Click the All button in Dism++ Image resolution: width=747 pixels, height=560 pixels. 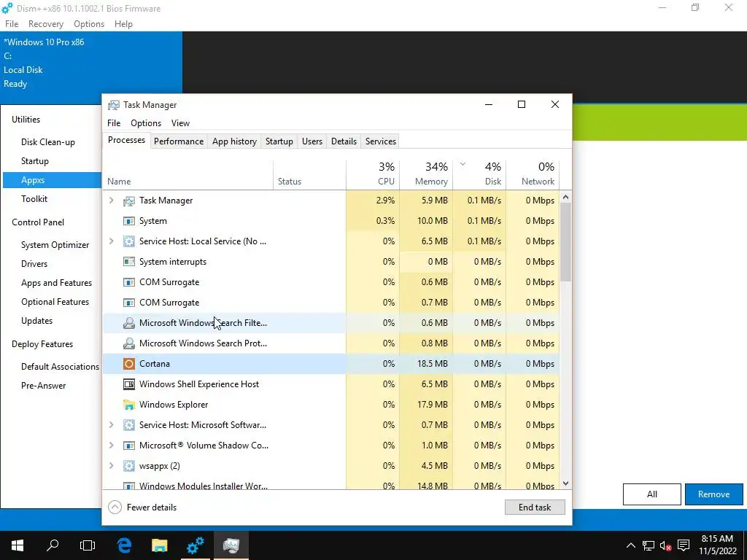coord(651,495)
